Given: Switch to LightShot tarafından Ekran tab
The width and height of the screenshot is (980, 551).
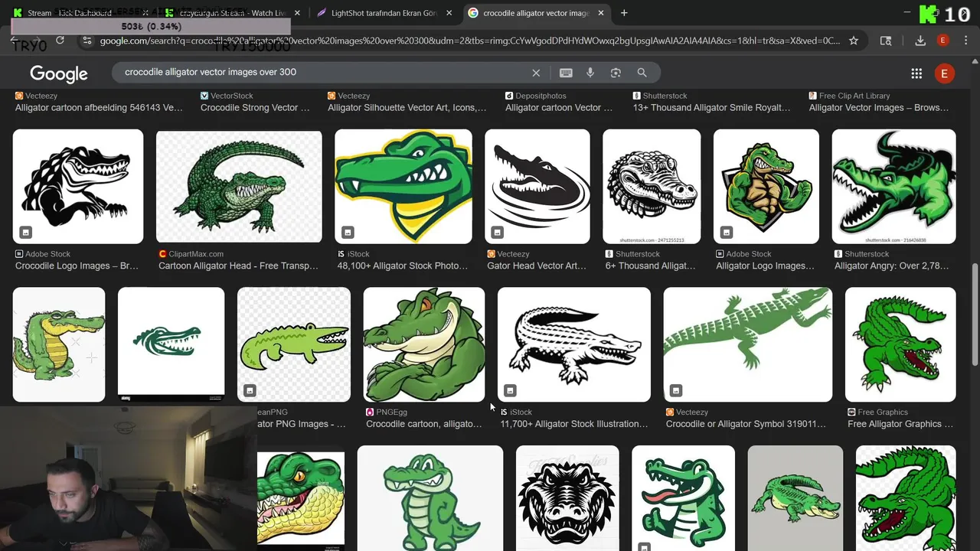Looking at the screenshot, I should (x=386, y=13).
